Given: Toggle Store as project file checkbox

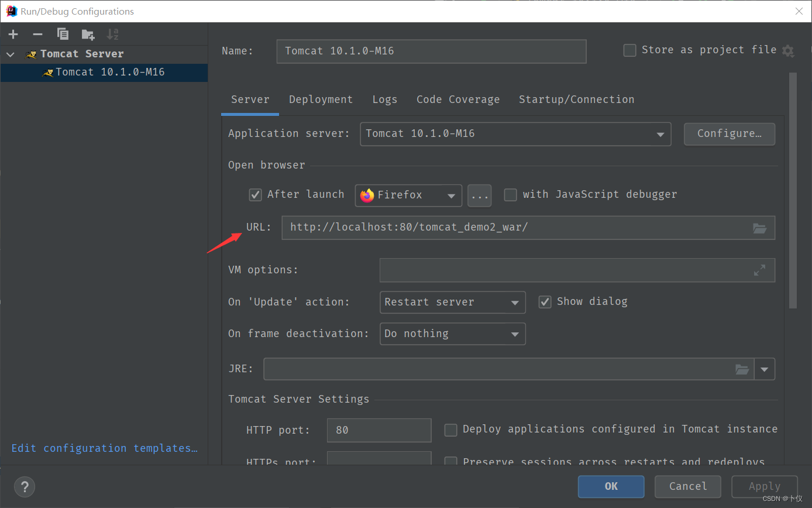Looking at the screenshot, I should [629, 50].
